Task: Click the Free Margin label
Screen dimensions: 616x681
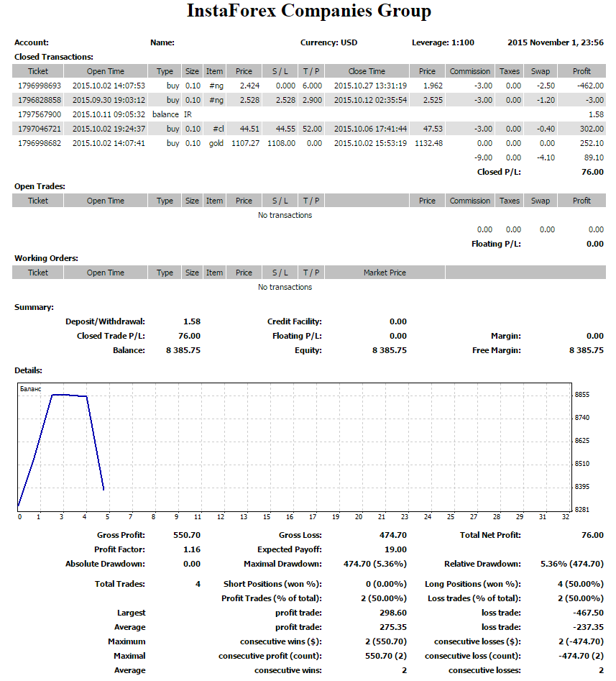Action: coord(496,350)
